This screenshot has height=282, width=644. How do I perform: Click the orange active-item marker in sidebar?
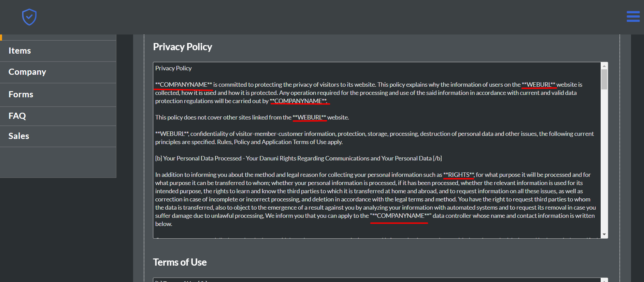pyautogui.click(x=1, y=37)
